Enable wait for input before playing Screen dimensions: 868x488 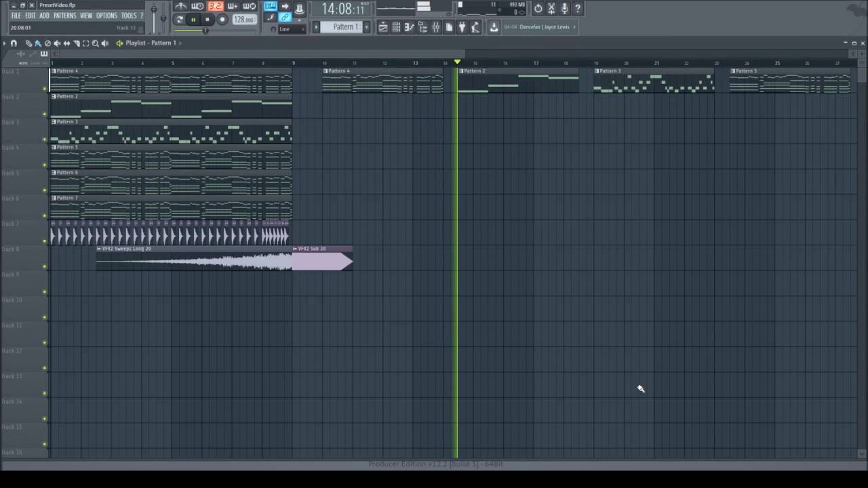coord(197,6)
